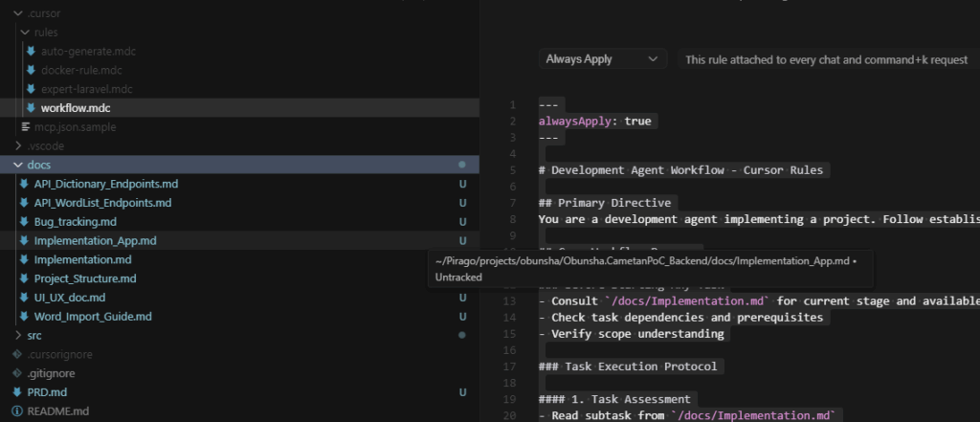Open Bug_tracking.md in the explorer

(x=75, y=222)
